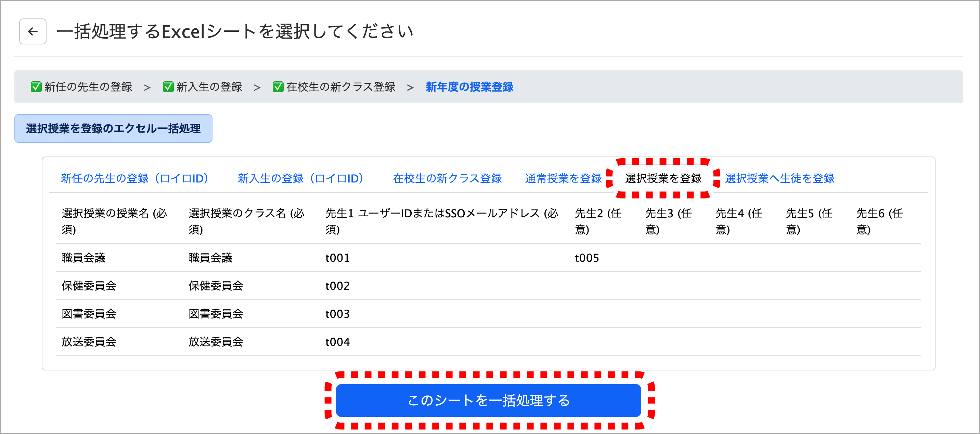980x434 pixels.
Task: Click the back arrow button
Action: click(33, 31)
